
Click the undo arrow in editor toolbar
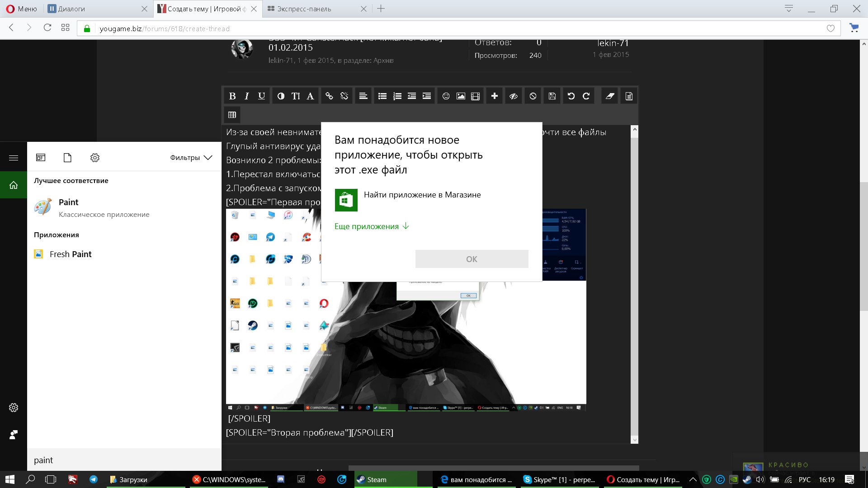[x=571, y=96]
